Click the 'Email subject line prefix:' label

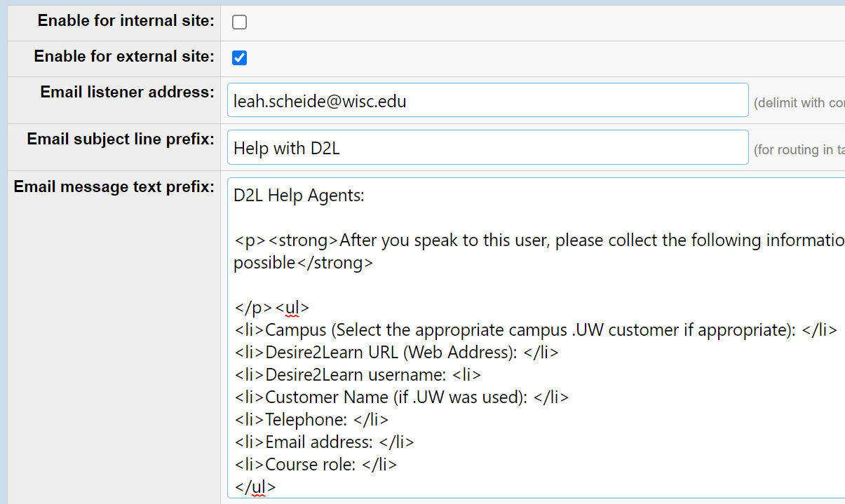pos(121,139)
